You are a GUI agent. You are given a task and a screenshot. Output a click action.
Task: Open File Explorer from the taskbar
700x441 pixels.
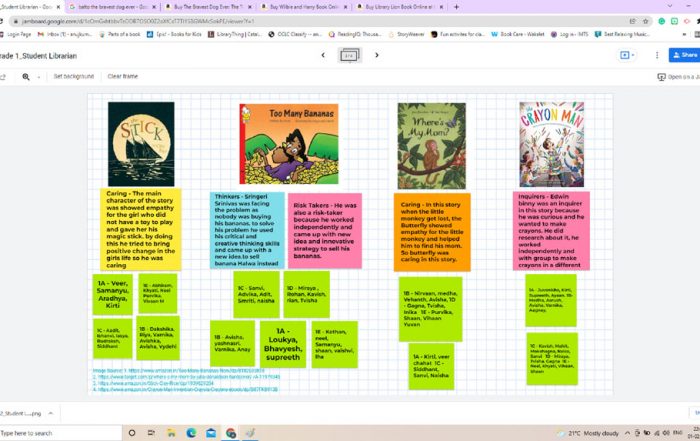coord(171,433)
